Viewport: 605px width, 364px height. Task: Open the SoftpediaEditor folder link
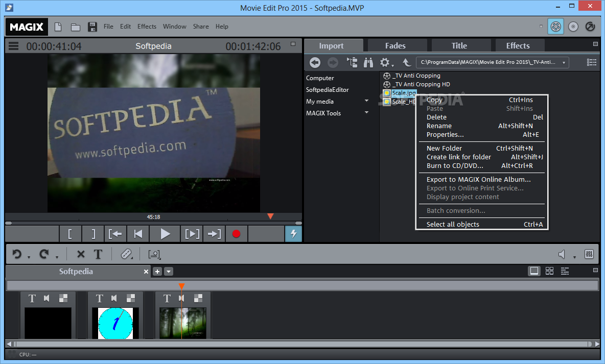327,89
